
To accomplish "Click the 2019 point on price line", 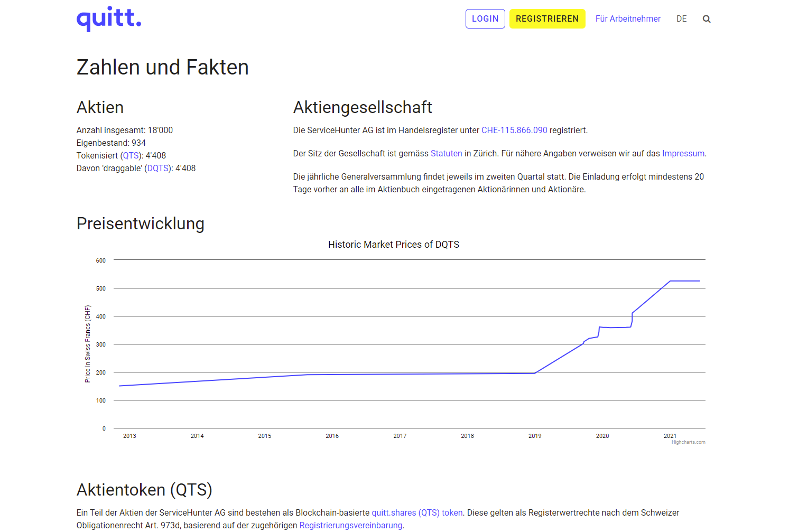I will pos(535,373).
